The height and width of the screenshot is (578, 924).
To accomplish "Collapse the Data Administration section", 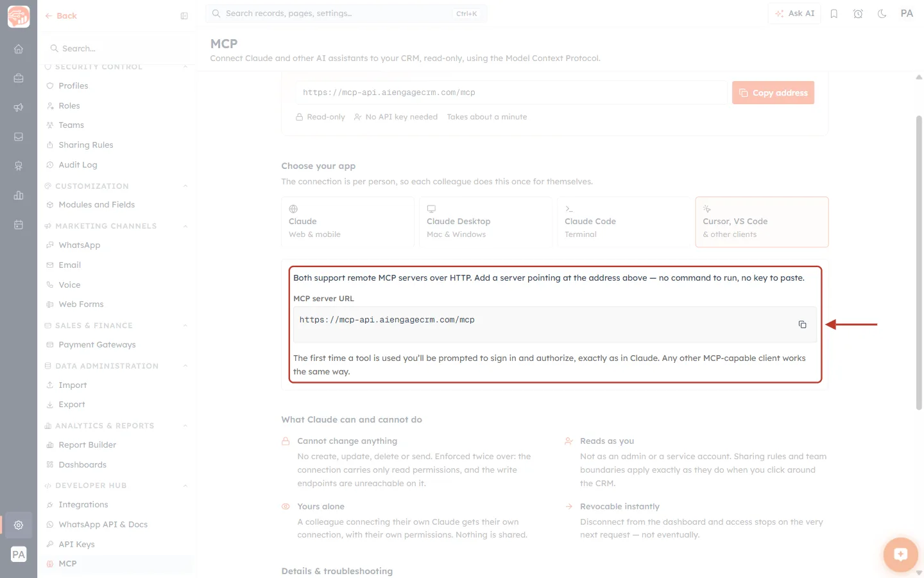I will [185, 366].
